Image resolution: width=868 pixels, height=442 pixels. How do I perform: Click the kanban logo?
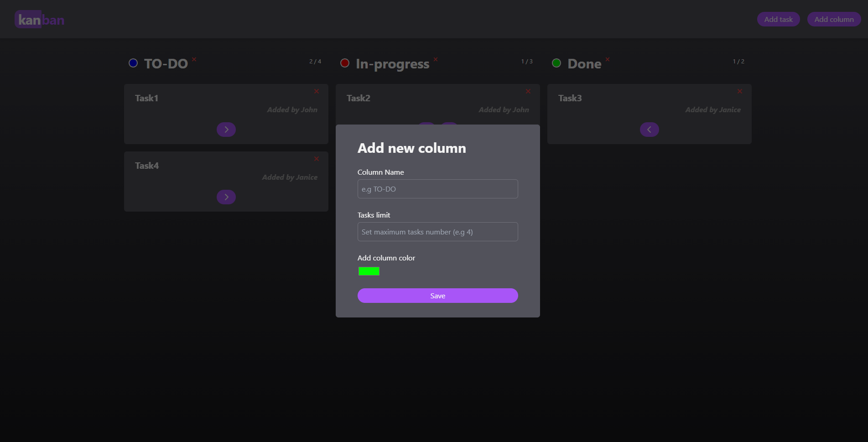[x=40, y=20]
